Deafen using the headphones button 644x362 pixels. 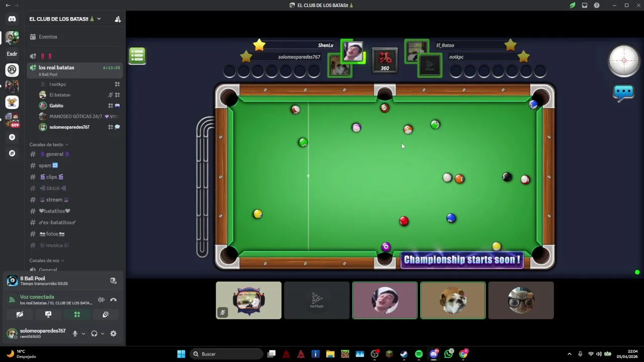pyautogui.click(x=94, y=333)
